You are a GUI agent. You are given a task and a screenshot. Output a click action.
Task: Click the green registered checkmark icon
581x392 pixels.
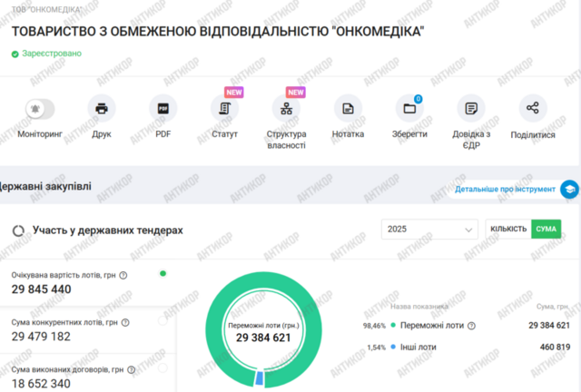(15, 54)
